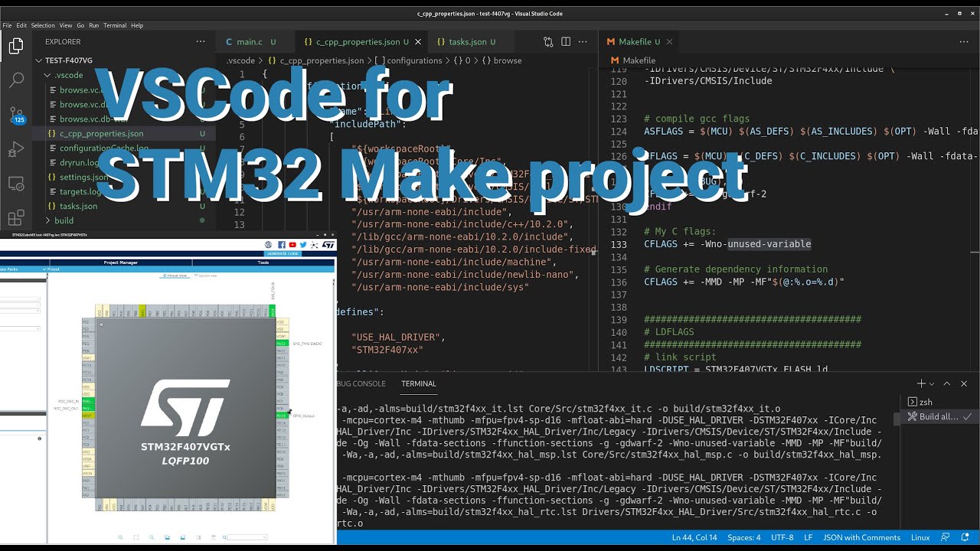The height and width of the screenshot is (551, 980).
Task: Click pin search field below chip view
Action: [247, 537]
